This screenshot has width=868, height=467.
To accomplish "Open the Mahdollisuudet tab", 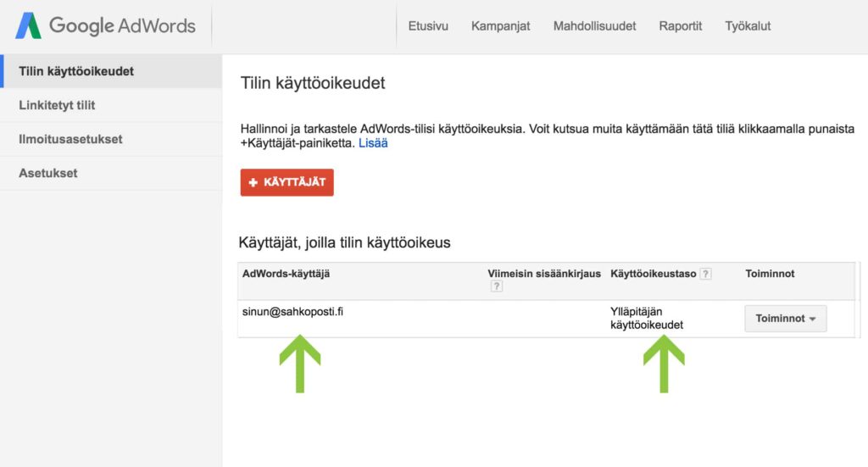I will pos(594,26).
